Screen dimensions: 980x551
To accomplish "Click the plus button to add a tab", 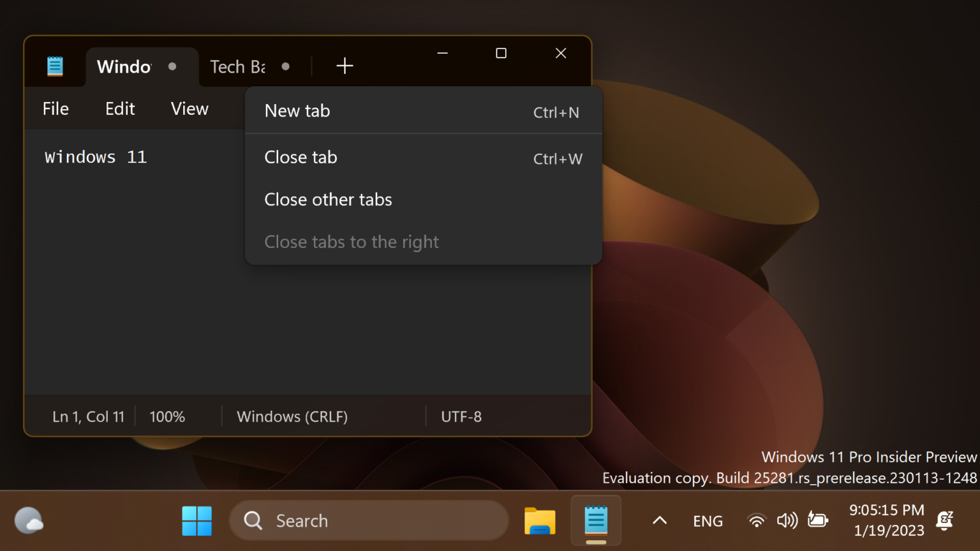I will 345,66.
